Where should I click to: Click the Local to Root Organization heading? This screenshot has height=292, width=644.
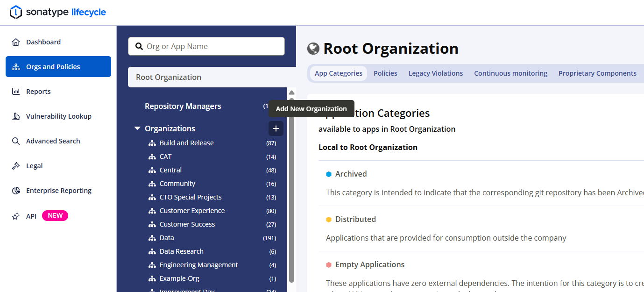368,147
